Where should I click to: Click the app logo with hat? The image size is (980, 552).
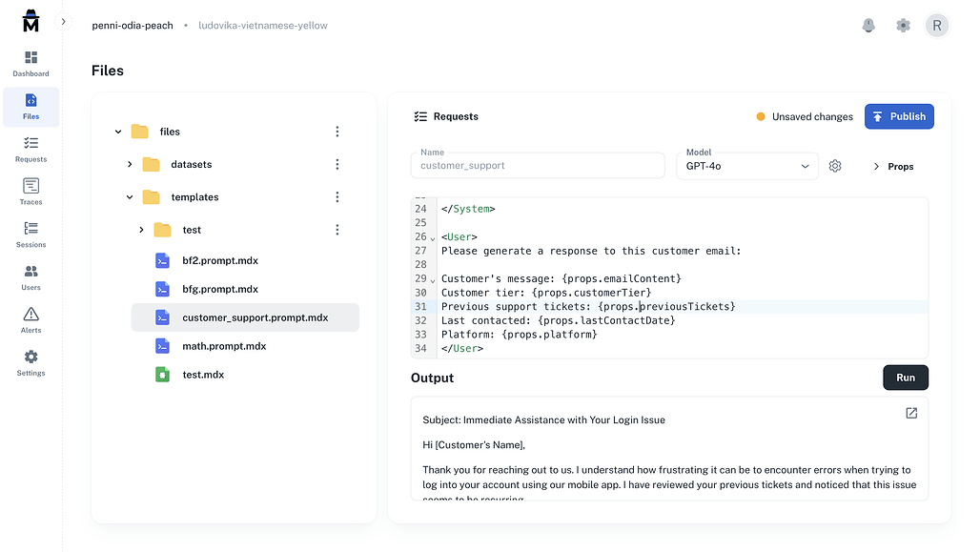pyautogui.click(x=31, y=21)
